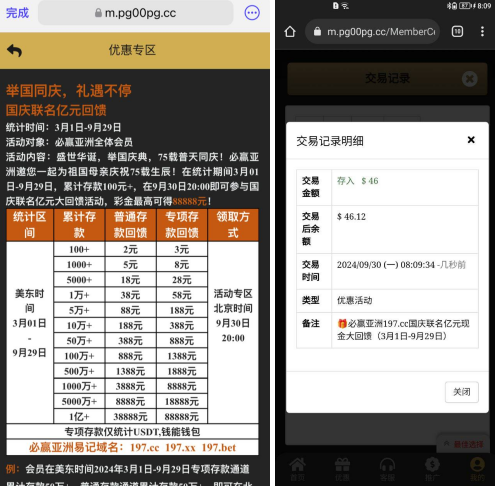The image size is (495, 493).
Task: Open 我的 profile tab in bottom navigation
Action: [x=477, y=469]
